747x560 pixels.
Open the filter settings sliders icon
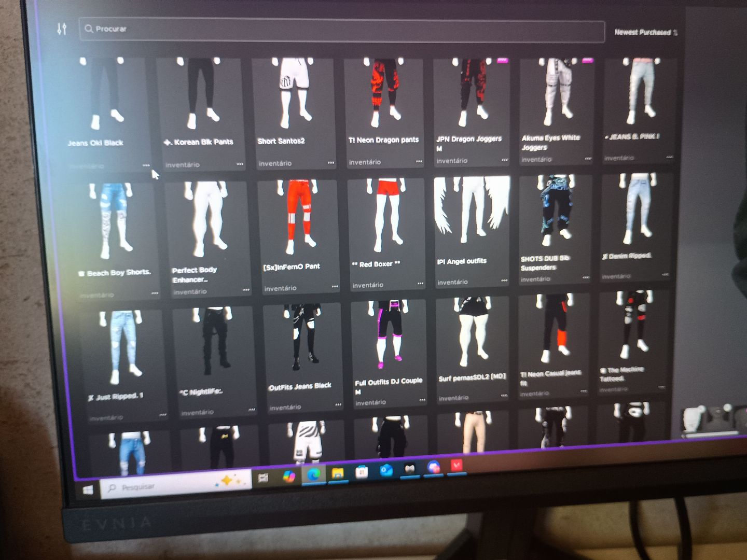62,29
